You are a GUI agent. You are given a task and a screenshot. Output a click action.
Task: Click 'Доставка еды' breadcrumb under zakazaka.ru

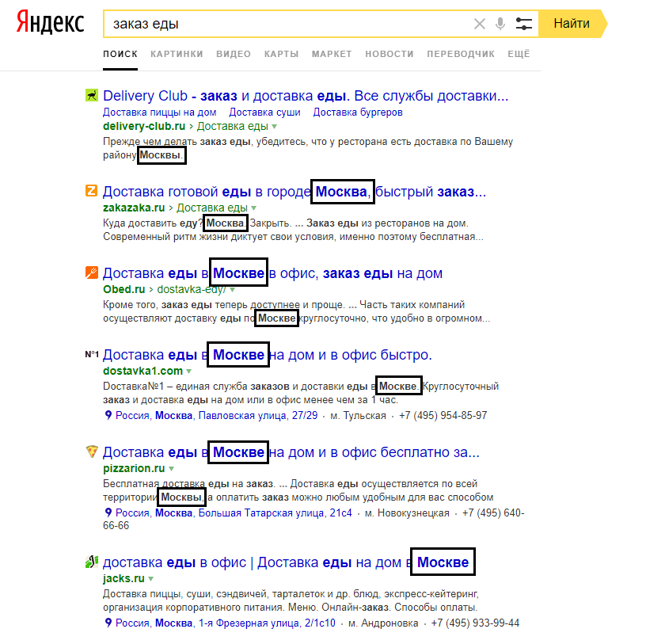point(212,208)
